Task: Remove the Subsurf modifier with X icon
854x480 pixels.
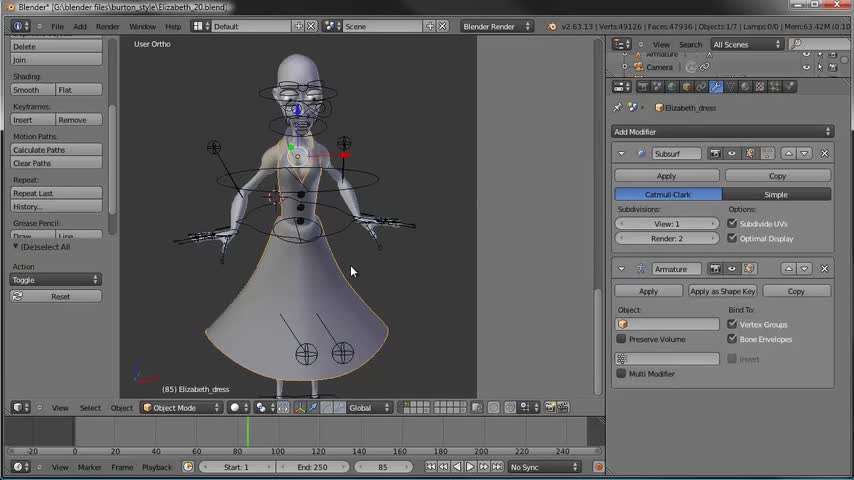Action: (x=824, y=154)
